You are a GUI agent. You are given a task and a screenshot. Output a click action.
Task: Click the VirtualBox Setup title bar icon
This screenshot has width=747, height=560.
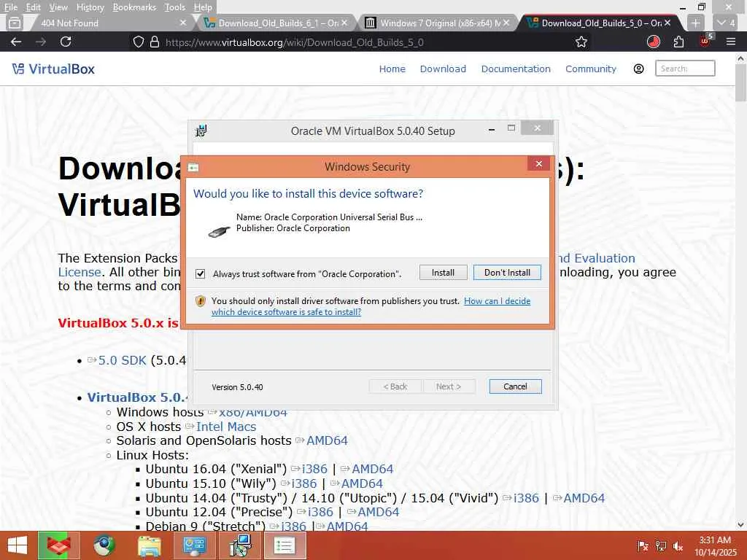pos(201,131)
